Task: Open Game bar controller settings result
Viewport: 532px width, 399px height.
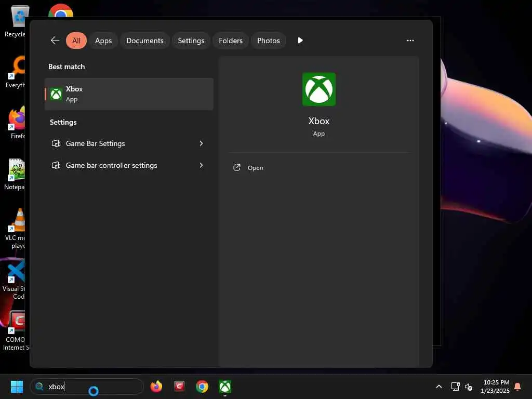Action: click(129, 165)
